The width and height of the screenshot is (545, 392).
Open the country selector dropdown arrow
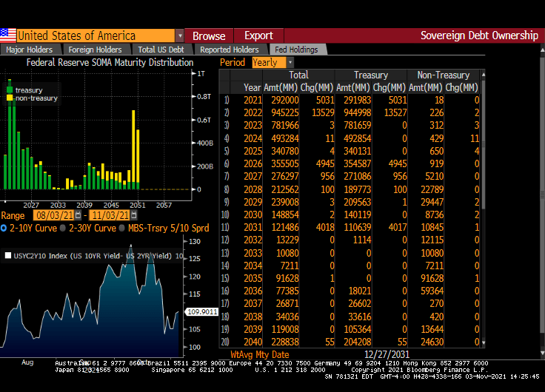(180, 36)
